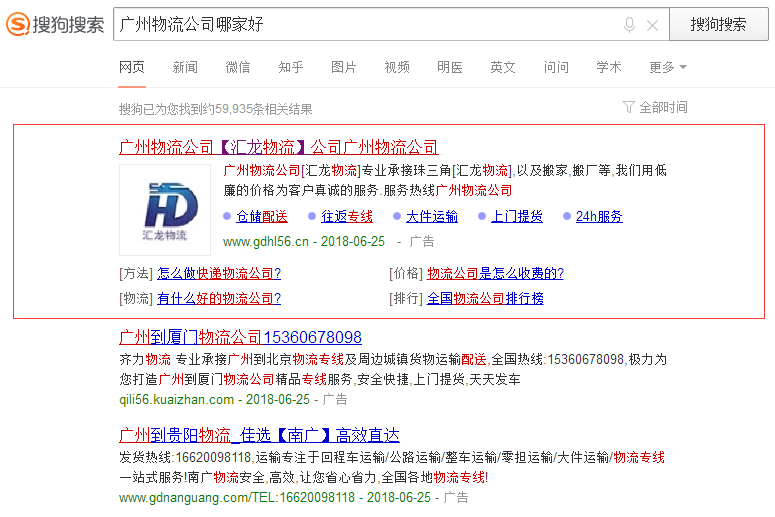
Task: Open 广州到贵阳物流_佳选【南广】高效直达 result
Action: tap(259, 435)
